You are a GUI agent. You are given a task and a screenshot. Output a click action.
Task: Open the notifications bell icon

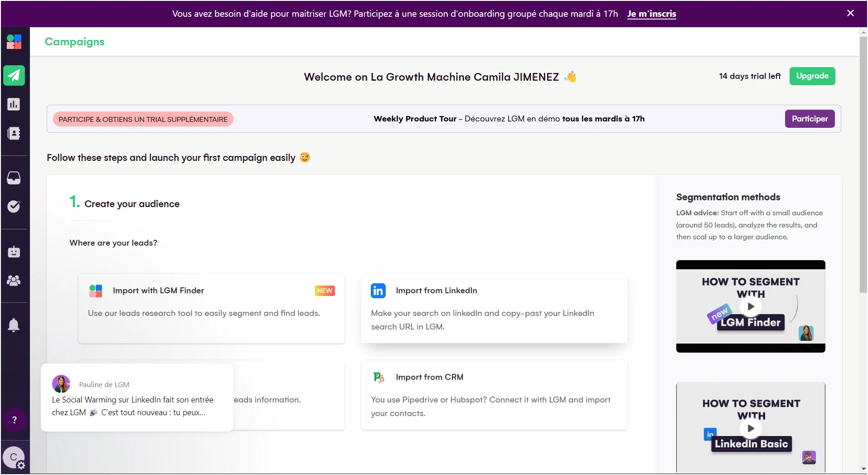pyautogui.click(x=14, y=325)
